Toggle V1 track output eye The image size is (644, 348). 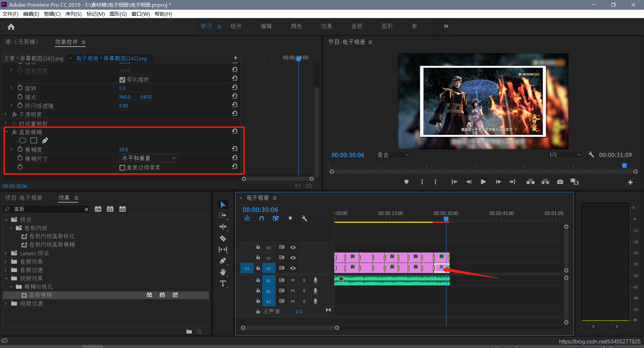(293, 268)
